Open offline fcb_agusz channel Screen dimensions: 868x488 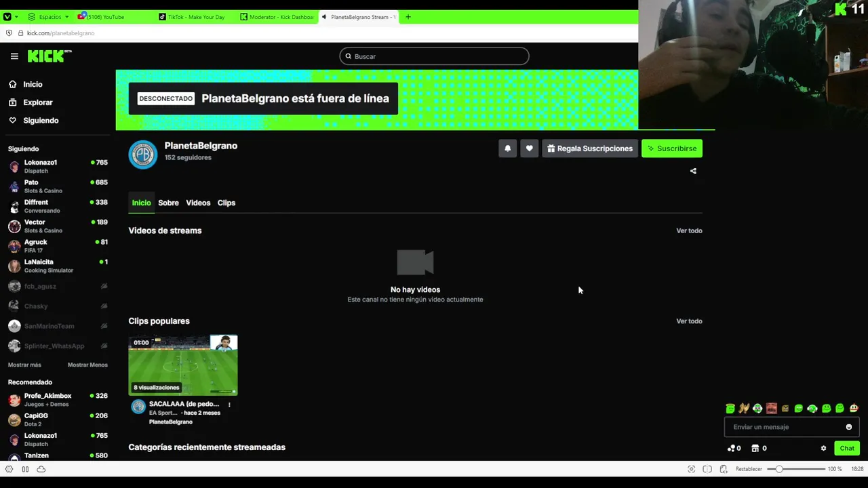58,286
